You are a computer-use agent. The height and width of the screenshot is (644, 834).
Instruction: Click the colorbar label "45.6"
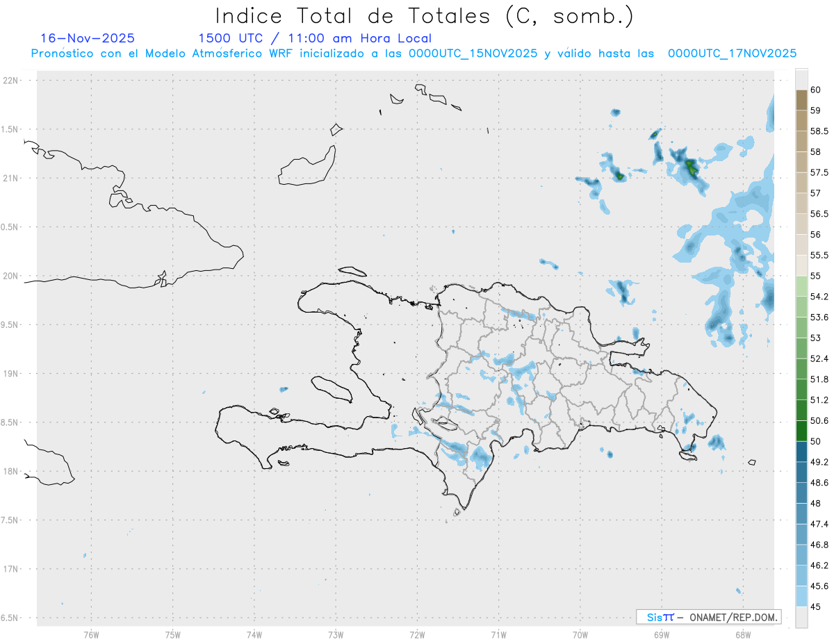[x=819, y=586]
